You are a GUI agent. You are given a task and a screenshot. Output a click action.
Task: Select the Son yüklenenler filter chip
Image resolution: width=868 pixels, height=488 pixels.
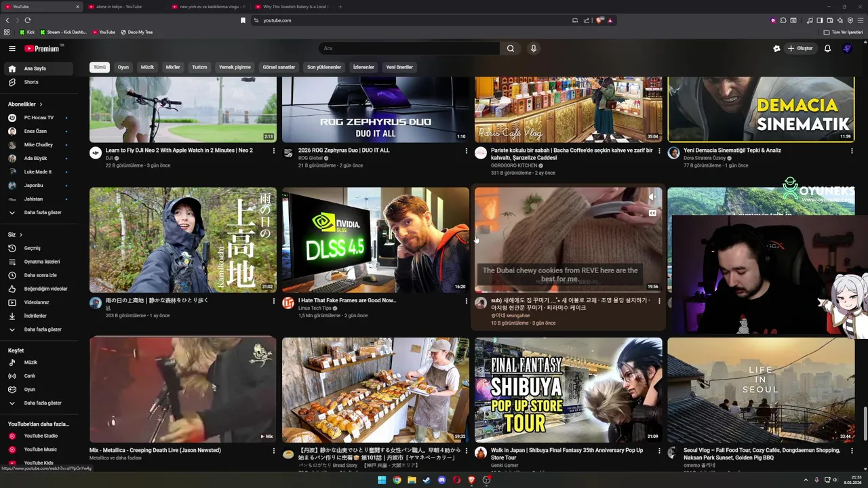point(324,67)
